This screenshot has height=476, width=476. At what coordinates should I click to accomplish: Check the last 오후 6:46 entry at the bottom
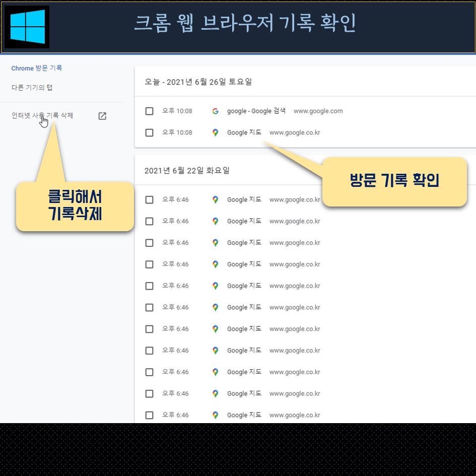click(150, 415)
